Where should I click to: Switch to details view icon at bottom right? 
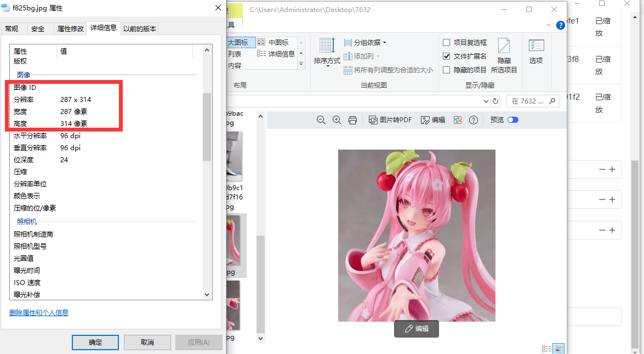tap(546, 349)
